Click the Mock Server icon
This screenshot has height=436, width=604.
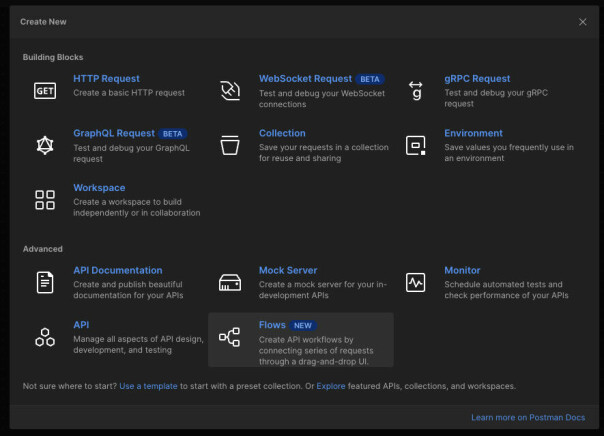pos(230,282)
